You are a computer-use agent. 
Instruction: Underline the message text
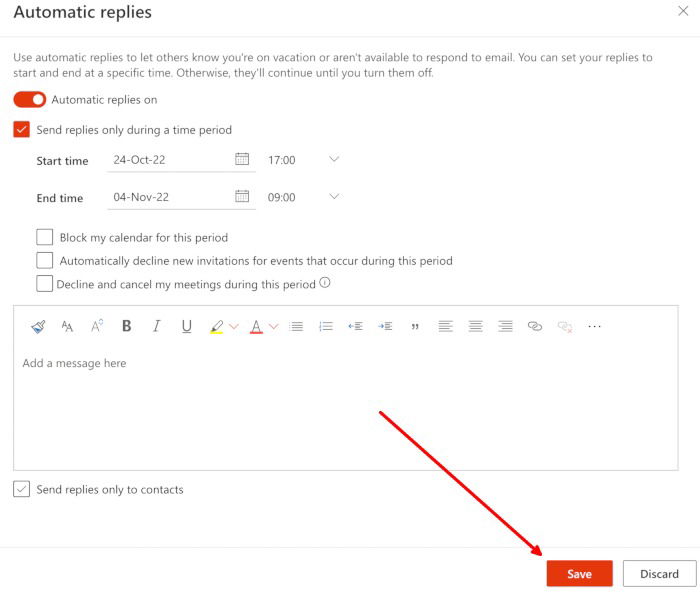[x=186, y=326]
